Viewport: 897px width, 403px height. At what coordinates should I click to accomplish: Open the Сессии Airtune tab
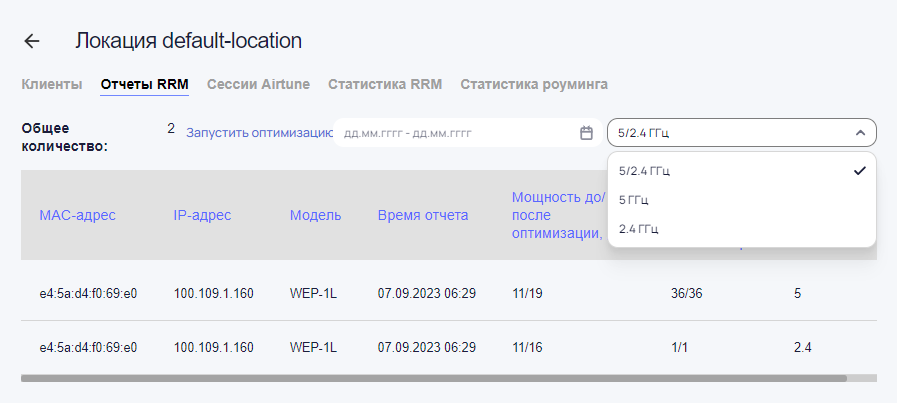[x=258, y=84]
